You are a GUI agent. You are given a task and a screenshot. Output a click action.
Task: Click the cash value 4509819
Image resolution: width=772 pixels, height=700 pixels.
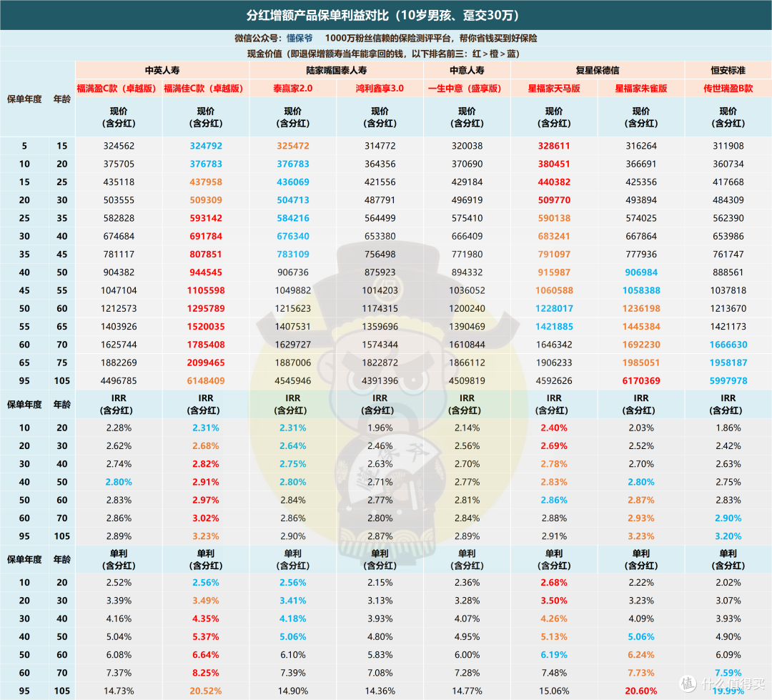pyautogui.click(x=467, y=381)
